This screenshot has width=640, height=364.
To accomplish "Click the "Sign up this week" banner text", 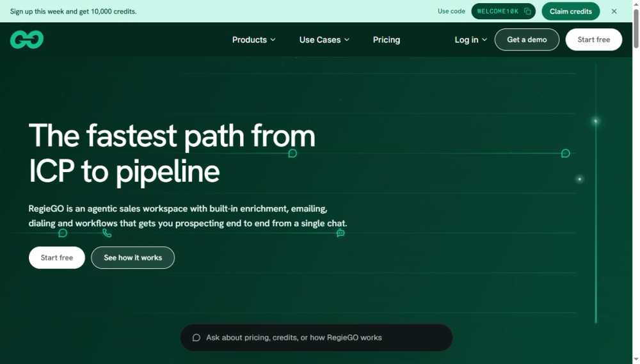I will click(x=73, y=12).
